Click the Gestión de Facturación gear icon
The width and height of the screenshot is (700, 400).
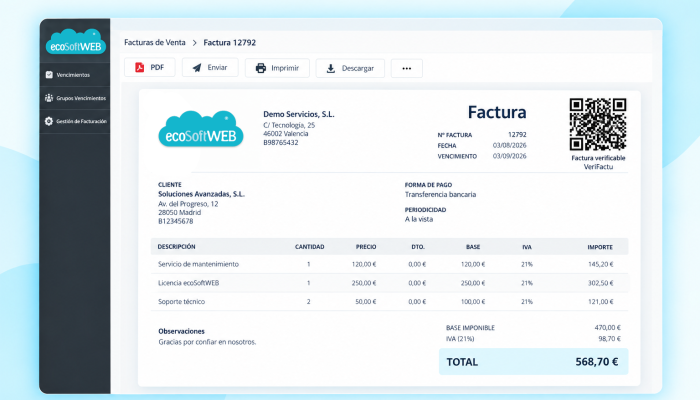pos(49,121)
